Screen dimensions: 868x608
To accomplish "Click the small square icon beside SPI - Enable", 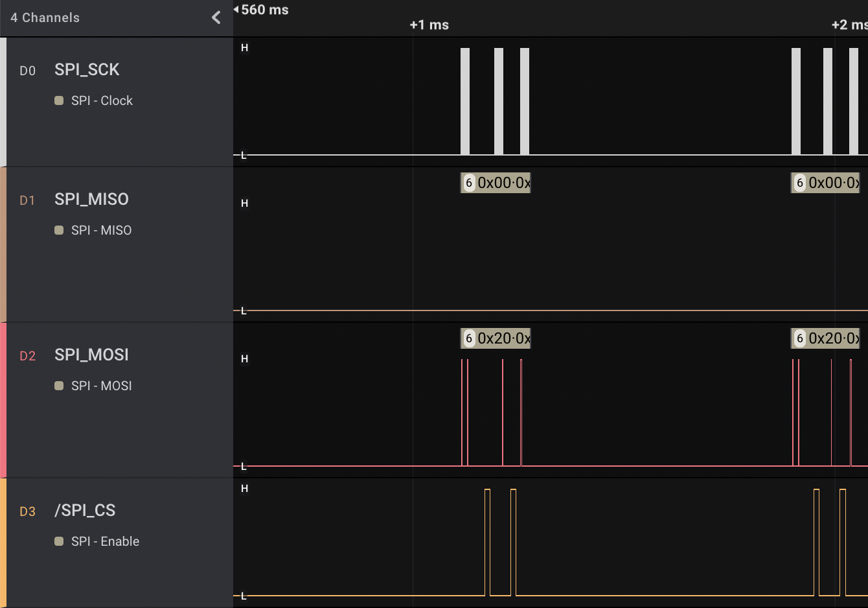I will pyautogui.click(x=59, y=541).
